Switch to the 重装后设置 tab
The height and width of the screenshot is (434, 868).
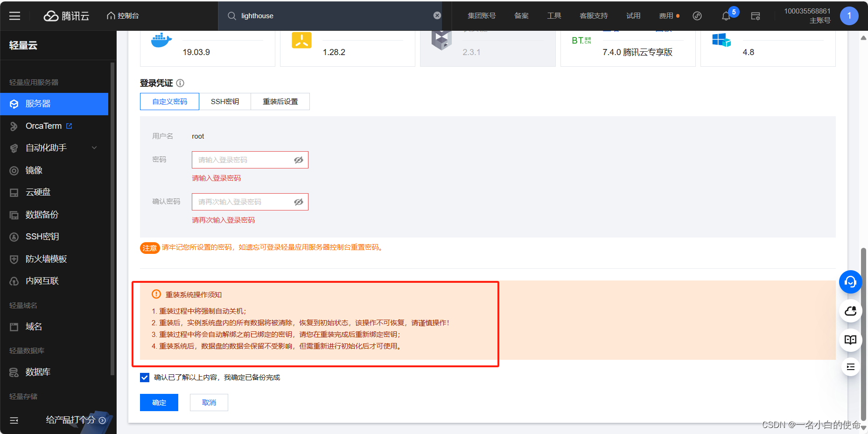pos(280,102)
